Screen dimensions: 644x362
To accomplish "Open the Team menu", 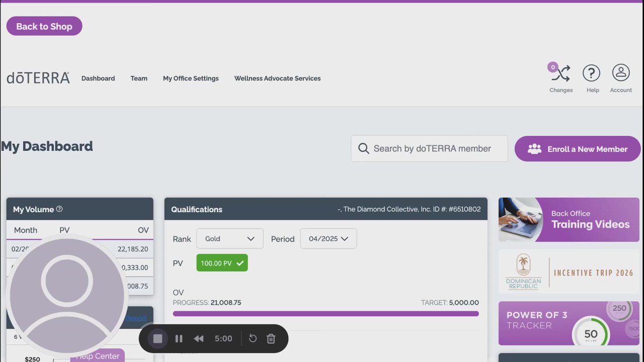I will pyautogui.click(x=139, y=78).
